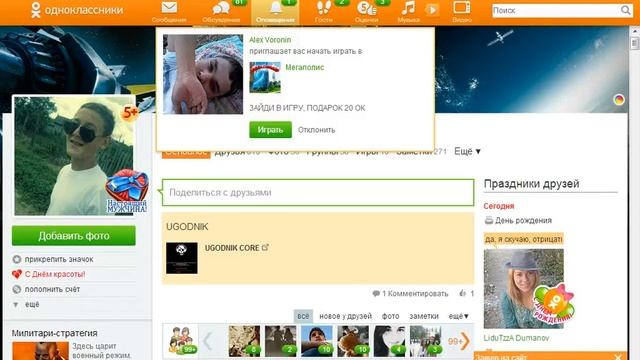Image resolution: width=640 pixels, height=360 pixels.
Task: Open the Odnoklassniki home logo
Action: tap(77, 10)
